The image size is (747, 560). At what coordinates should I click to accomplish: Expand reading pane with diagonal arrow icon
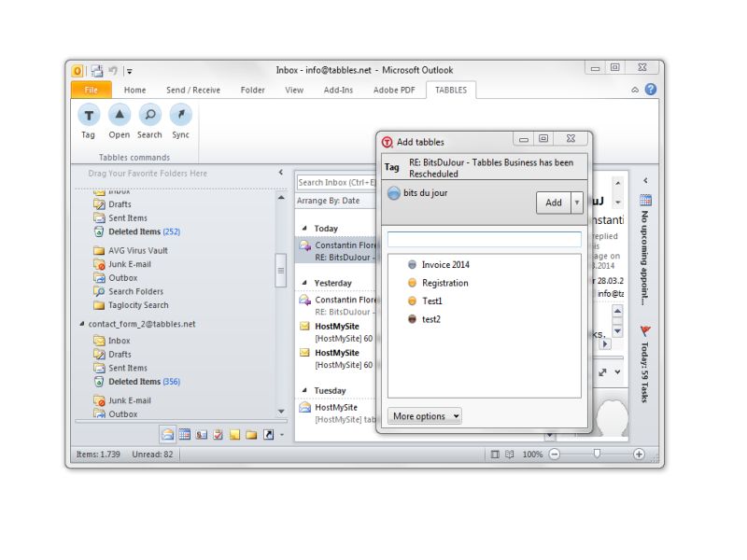click(602, 372)
